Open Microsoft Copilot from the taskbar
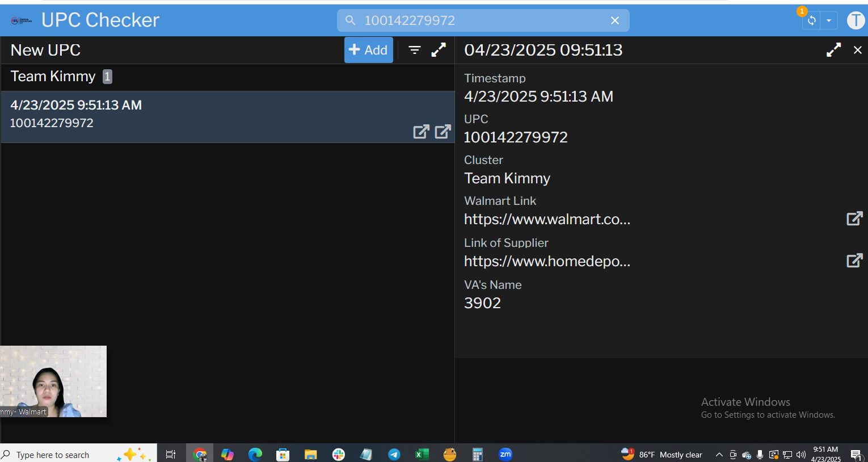Image resolution: width=868 pixels, height=462 pixels. (x=227, y=454)
